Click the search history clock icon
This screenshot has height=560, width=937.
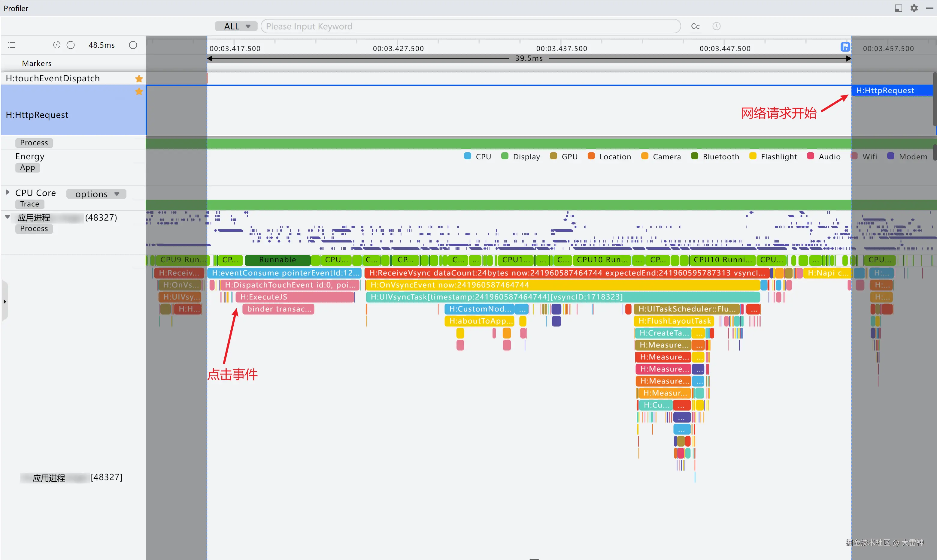coord(716,26)
